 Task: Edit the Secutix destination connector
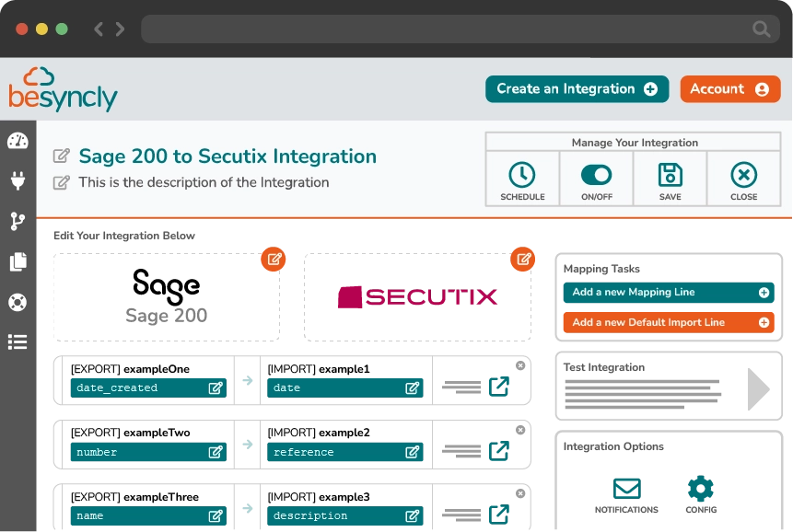pyautogui.click(x=523, y=260)
